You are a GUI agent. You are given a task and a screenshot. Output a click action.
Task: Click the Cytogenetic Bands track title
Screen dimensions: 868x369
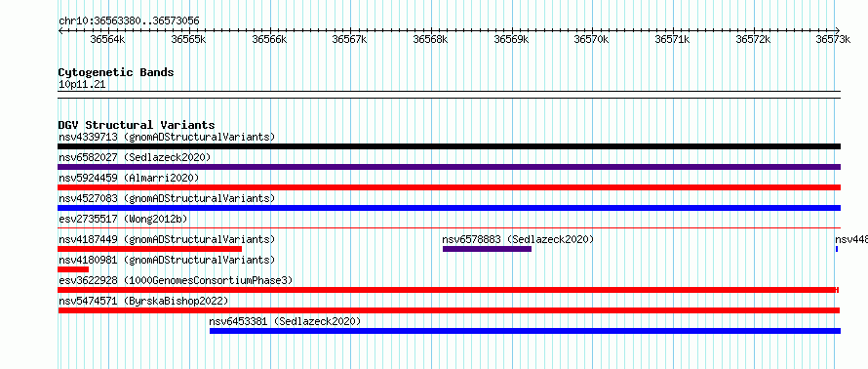(x=116, y=72)
